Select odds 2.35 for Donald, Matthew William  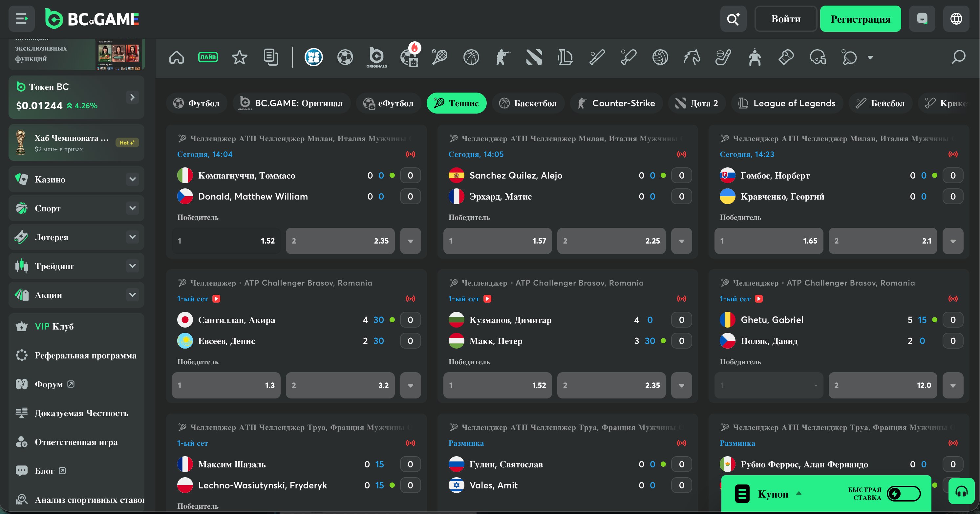[x=340, y=241]
